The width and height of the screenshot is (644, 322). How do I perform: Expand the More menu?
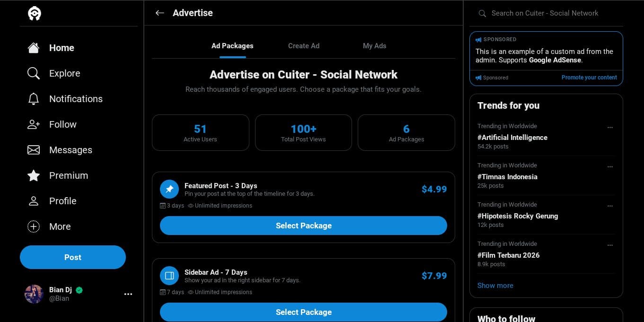click(x=34, y=226)
